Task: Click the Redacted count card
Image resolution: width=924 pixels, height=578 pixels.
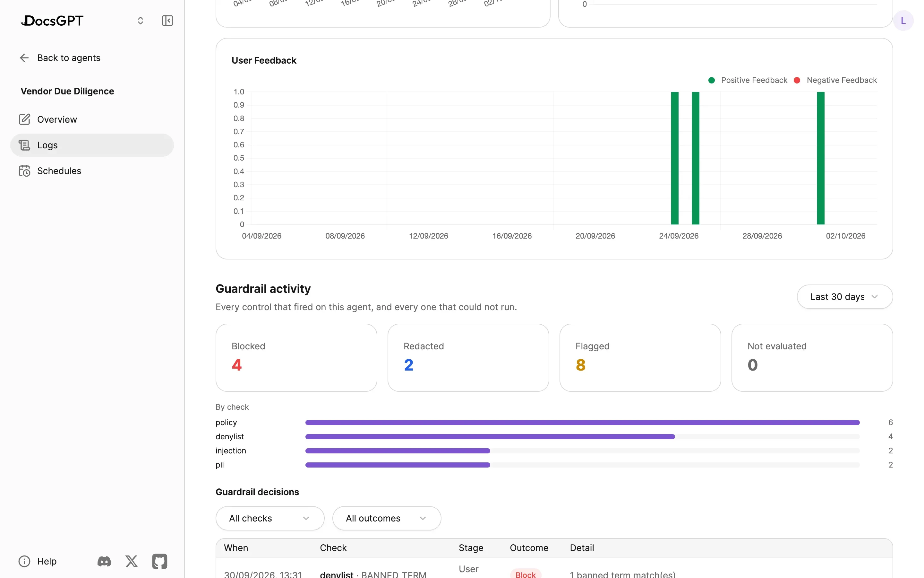Action: (x=468, y=357)
